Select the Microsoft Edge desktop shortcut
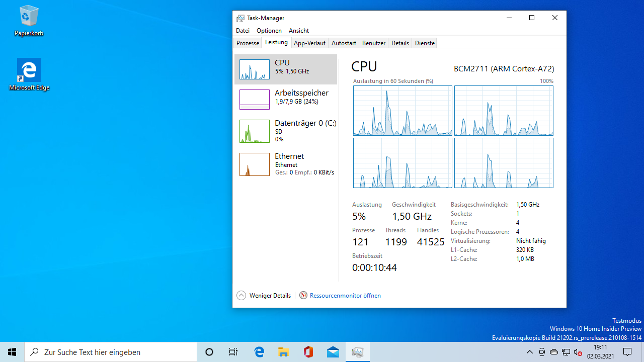Screen dimensions: 644x362 point(29,74)
